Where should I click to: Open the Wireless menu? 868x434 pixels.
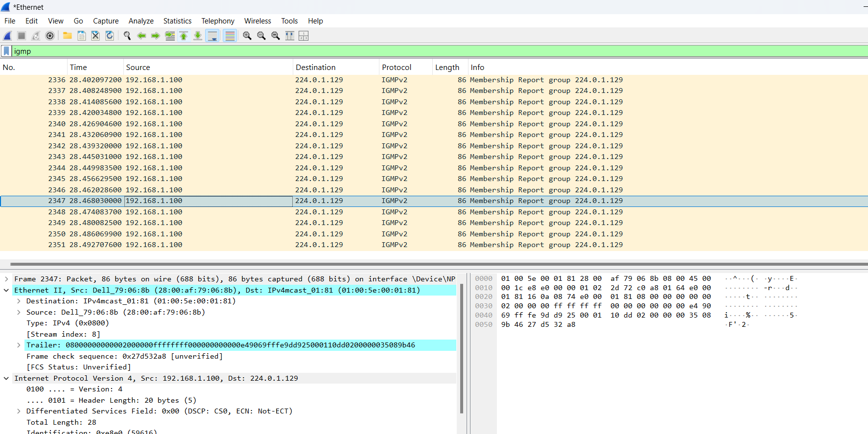[258, 21]
